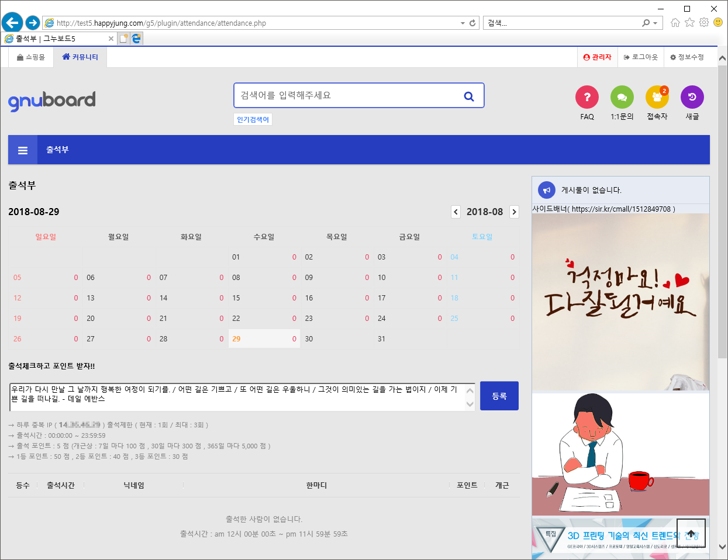Expand the address bar dropdown arrow
This screenshot has height=560, width=728.
click(x=463, y=23)
